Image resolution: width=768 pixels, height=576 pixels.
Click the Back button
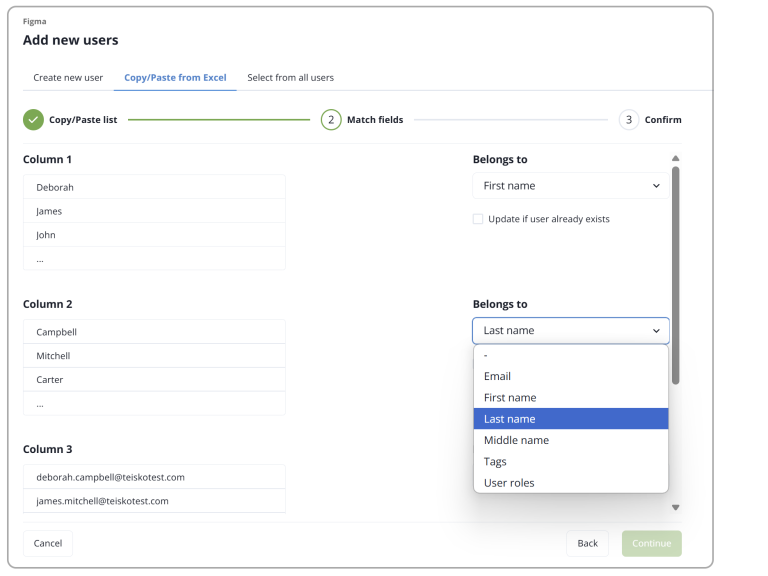[x=587, y=543]
